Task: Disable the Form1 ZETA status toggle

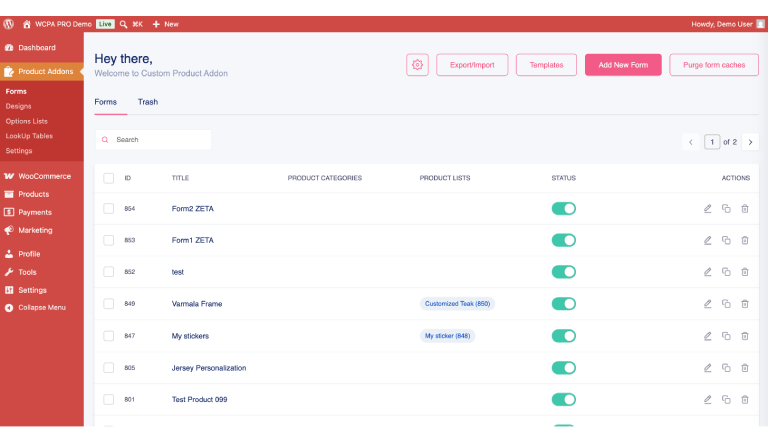Action: click(564, 240)
